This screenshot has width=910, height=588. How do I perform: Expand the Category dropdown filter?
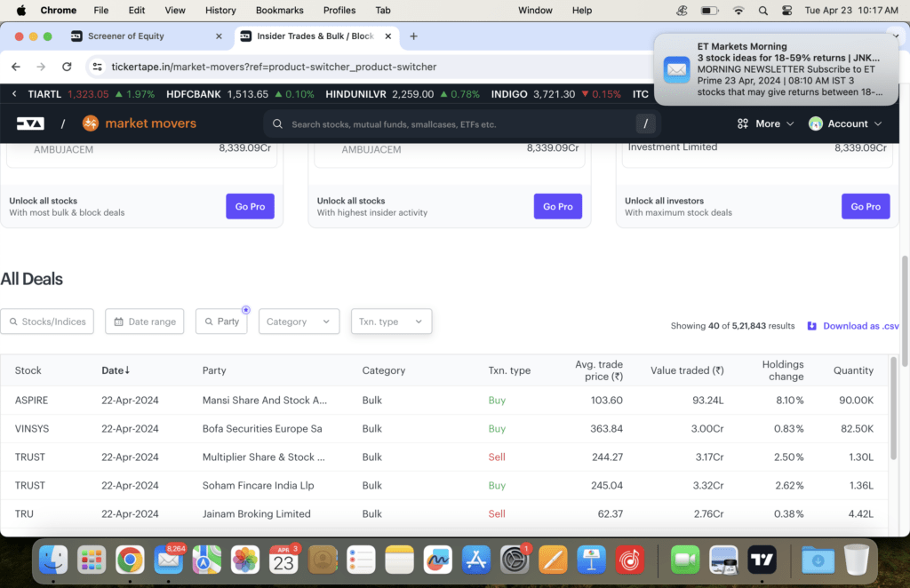(x=299, y=322)
